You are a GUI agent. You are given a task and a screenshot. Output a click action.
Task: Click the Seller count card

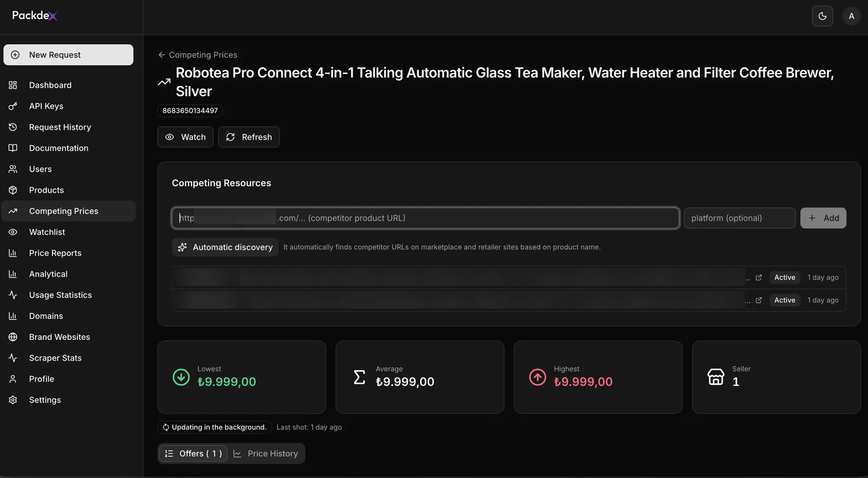click(x=776, y=377)
